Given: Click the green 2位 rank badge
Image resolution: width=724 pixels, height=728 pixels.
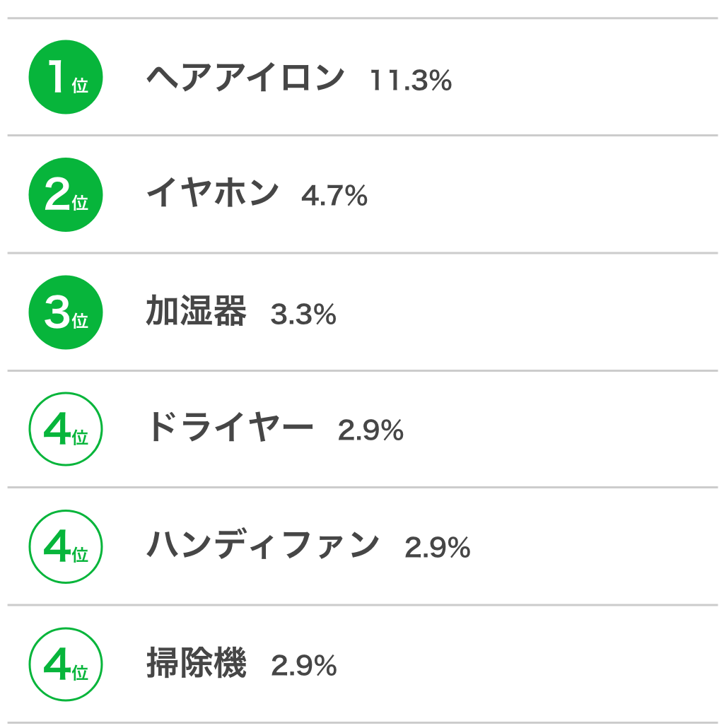Looking at the screenshot, I should pos(66,194).
